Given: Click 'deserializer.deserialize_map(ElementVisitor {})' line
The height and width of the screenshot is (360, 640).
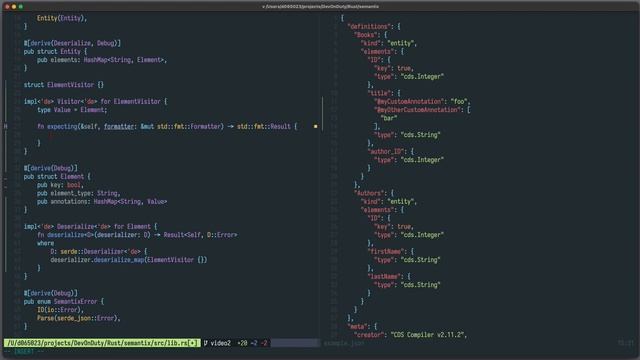Looking at the screenshot, I should (x=129, y=260).
